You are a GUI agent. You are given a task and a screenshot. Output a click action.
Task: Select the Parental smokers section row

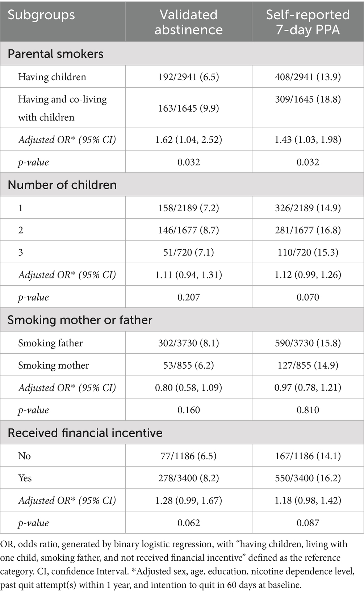(x=55, y=54)
